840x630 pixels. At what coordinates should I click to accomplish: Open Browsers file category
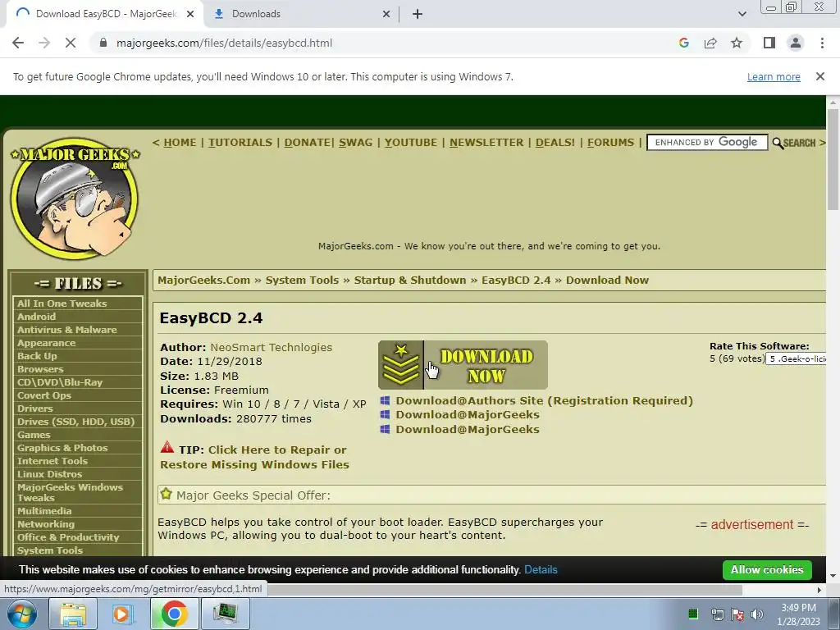[x=40, y=369]
